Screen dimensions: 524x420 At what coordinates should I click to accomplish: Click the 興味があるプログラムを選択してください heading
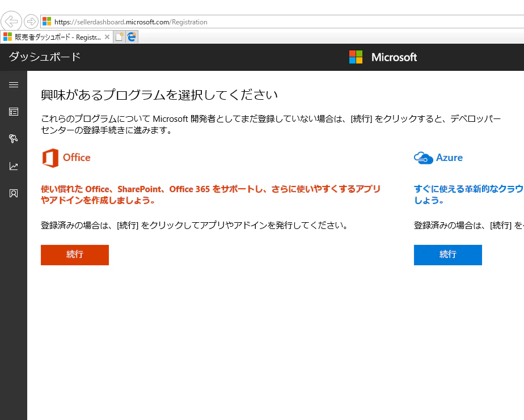pos(159,95)
